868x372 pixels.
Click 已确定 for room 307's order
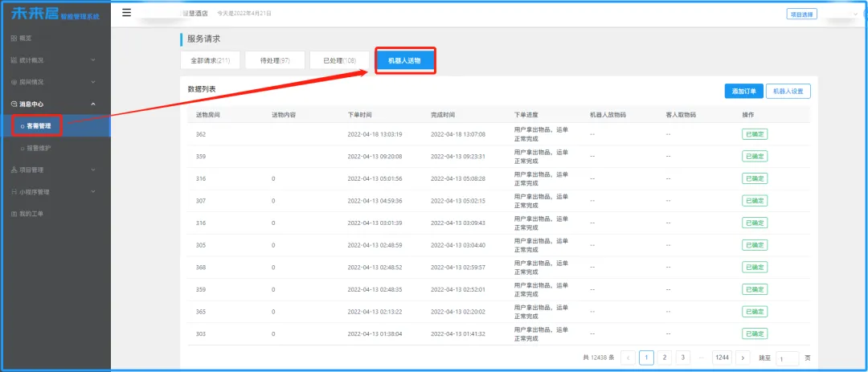click(x=755, y=200)
